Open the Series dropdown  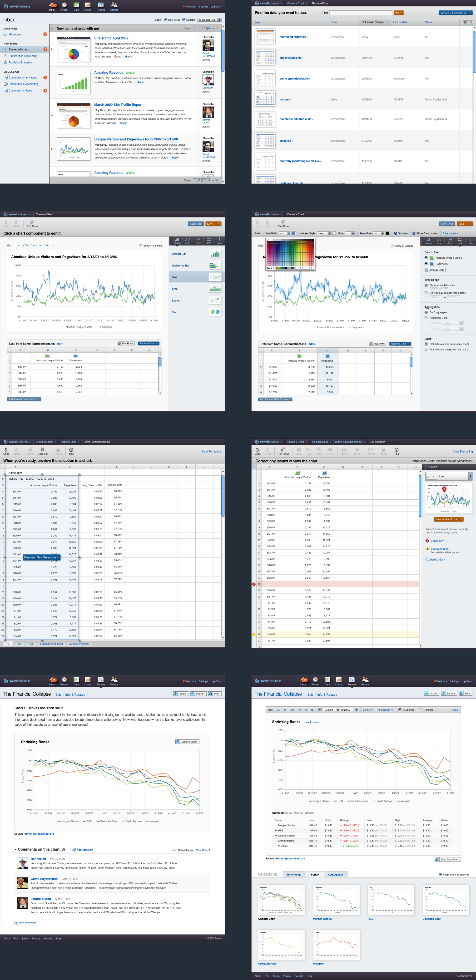tap(367, 709)
